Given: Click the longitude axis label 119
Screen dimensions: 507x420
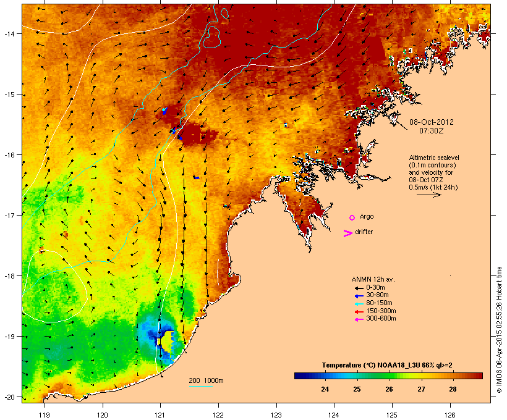Looking at the screenshot, I should (45, 415).
